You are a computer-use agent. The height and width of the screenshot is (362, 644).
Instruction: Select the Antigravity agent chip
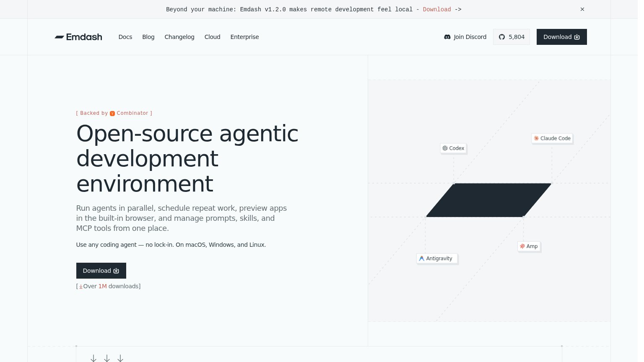click(x=436, y=259)
